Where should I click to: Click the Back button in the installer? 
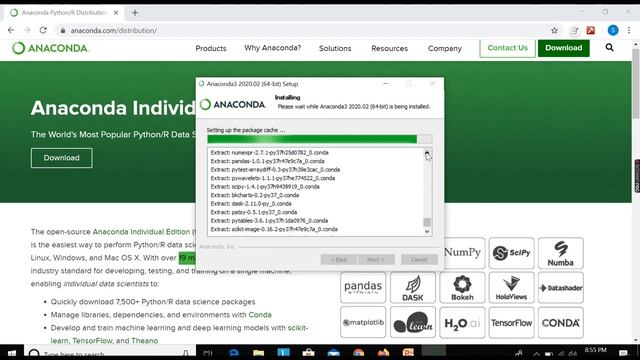[338, 260]
